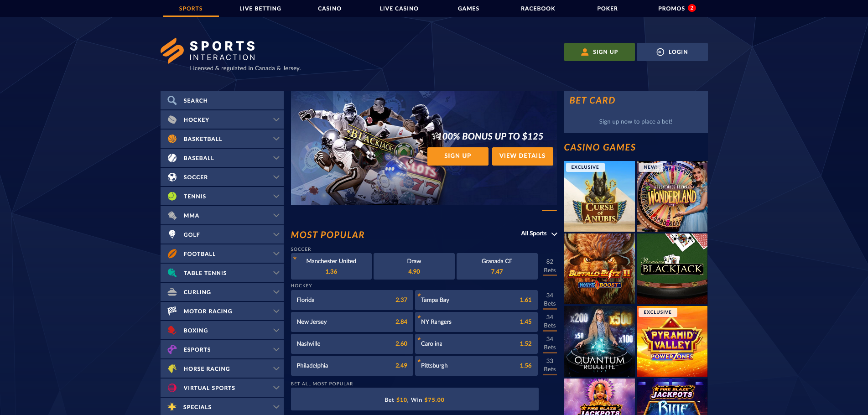Select Tampa Bay odds 1.61
The width and height of the screenshot is (868, 415).
pos(476,300)
